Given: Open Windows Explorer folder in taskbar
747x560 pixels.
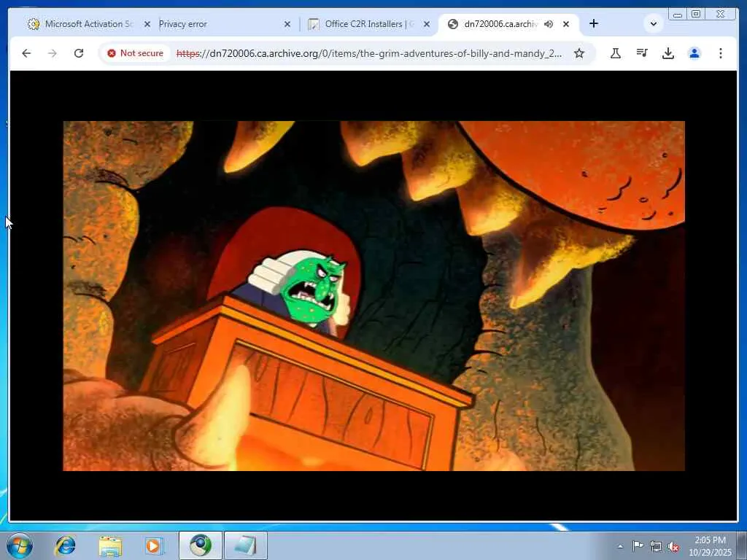Looking at the screenshot, I should click(110, 545).
